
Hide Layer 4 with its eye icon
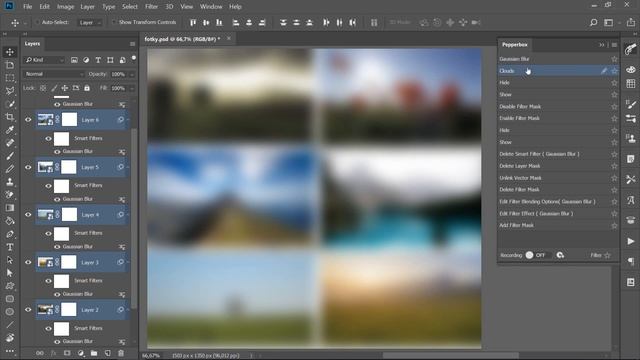(28, 214)
